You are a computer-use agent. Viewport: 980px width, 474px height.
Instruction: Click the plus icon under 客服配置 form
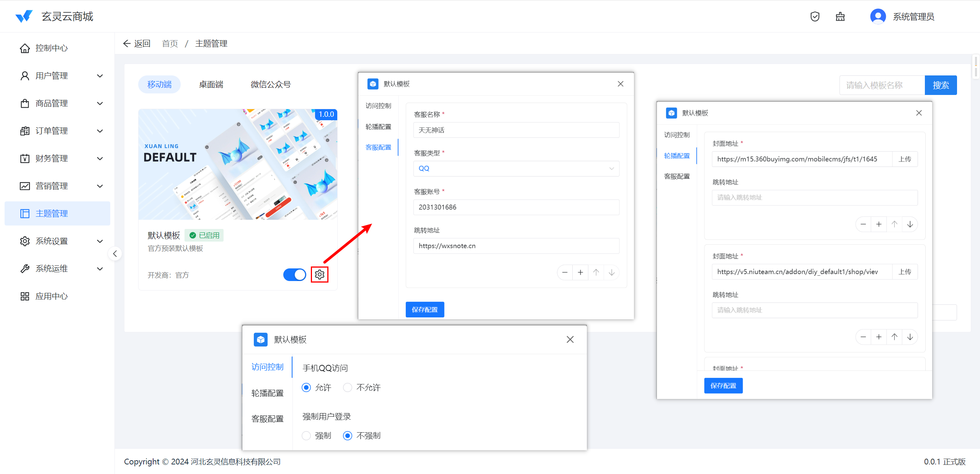[x=580, y=272]
